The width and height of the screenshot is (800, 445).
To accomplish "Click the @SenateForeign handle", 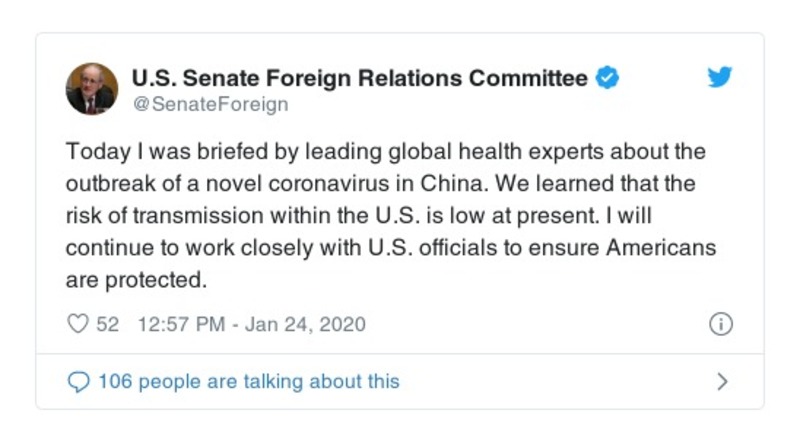I will (210, 103).
